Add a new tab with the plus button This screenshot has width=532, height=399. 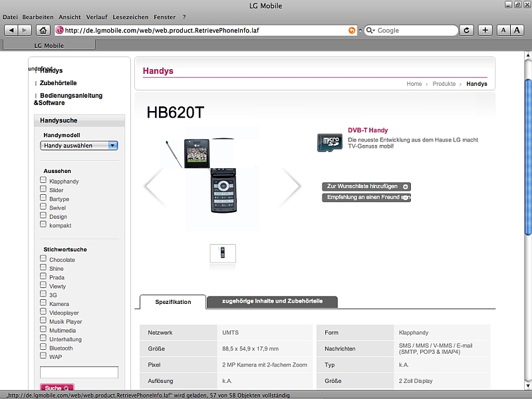click(x=485, y=30)
